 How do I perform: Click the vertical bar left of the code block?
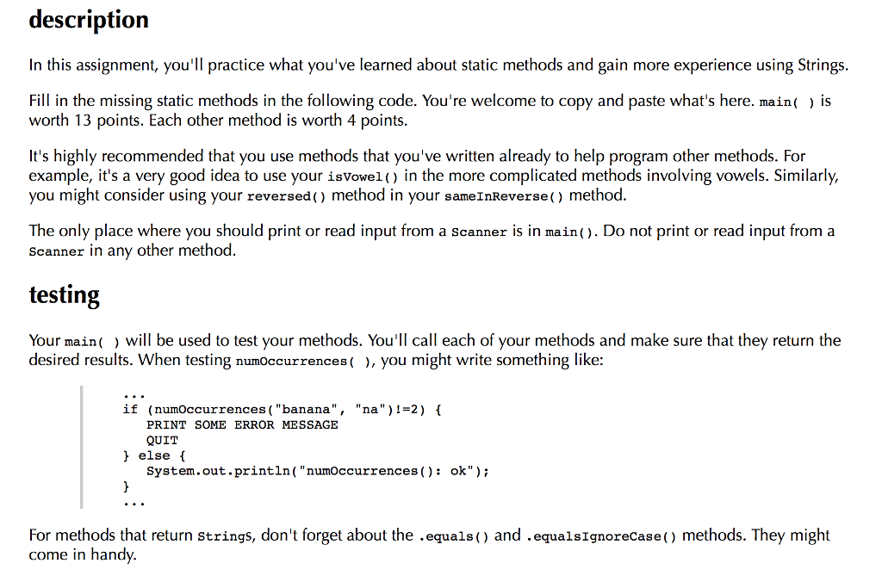click(82, 448)
